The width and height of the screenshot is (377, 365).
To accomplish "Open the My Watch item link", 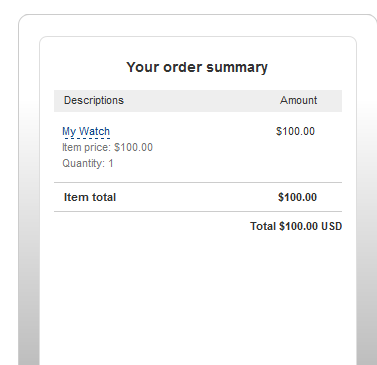I will tap(86, 131).
